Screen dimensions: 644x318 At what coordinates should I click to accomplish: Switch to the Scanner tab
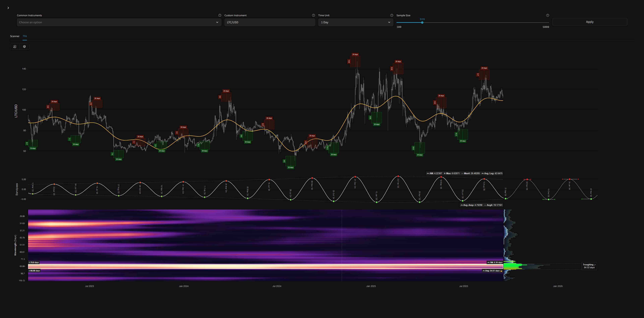[x=15, y=36]
